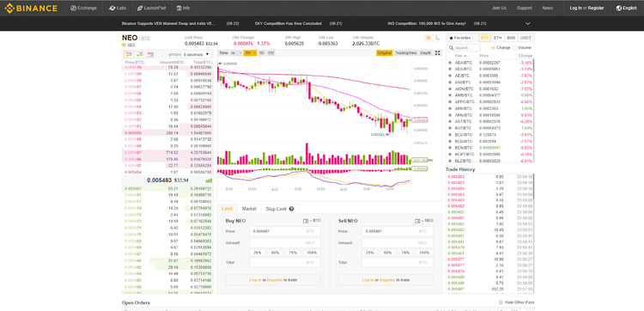Switch chart to TradingView
The image size is (644, 311).
pyautogui.click(x=406, y=53)
